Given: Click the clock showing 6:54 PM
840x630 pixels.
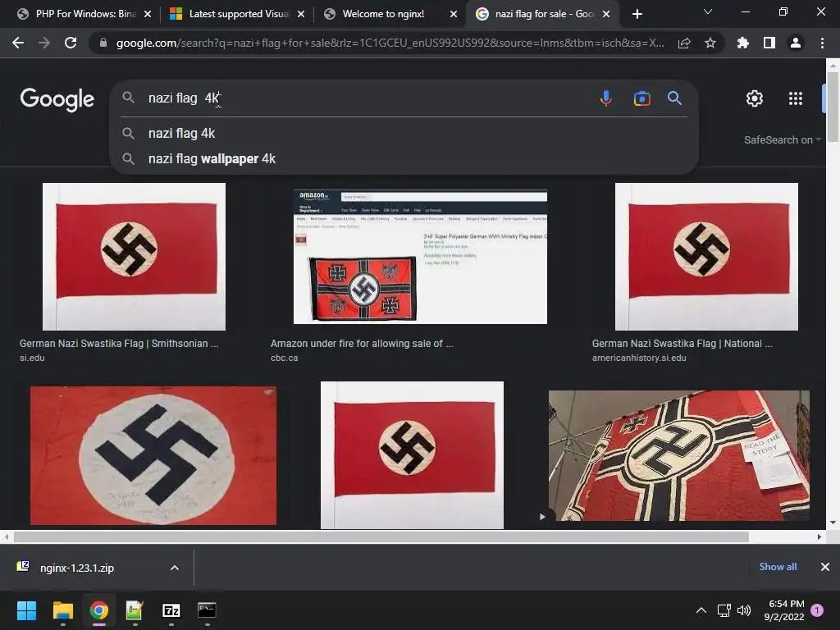Looking at the screenshot, I should pos(783,610).
